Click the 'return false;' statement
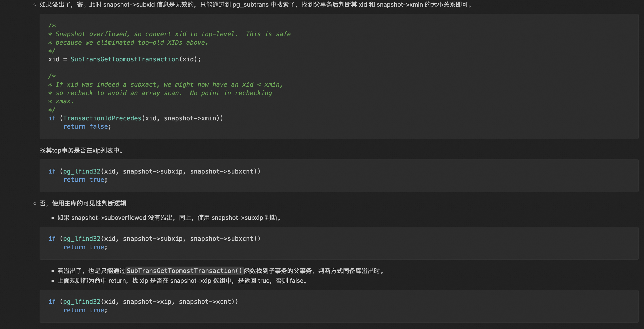The image size is (644, 329). coord(87,126)
